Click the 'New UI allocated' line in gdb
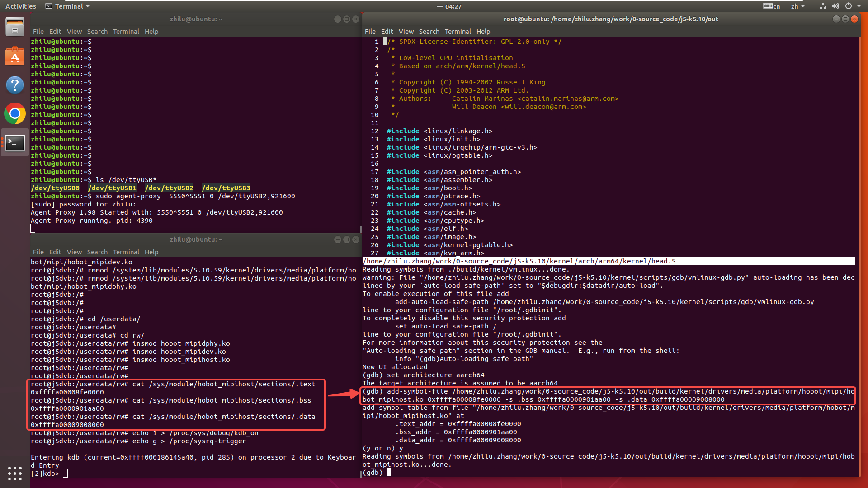 point(395,367)
